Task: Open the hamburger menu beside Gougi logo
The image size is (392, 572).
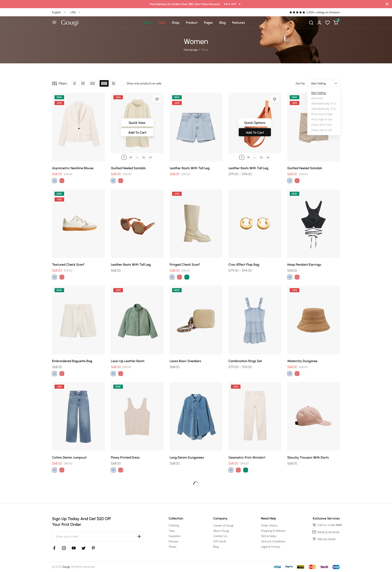Action: coord(54,22)
